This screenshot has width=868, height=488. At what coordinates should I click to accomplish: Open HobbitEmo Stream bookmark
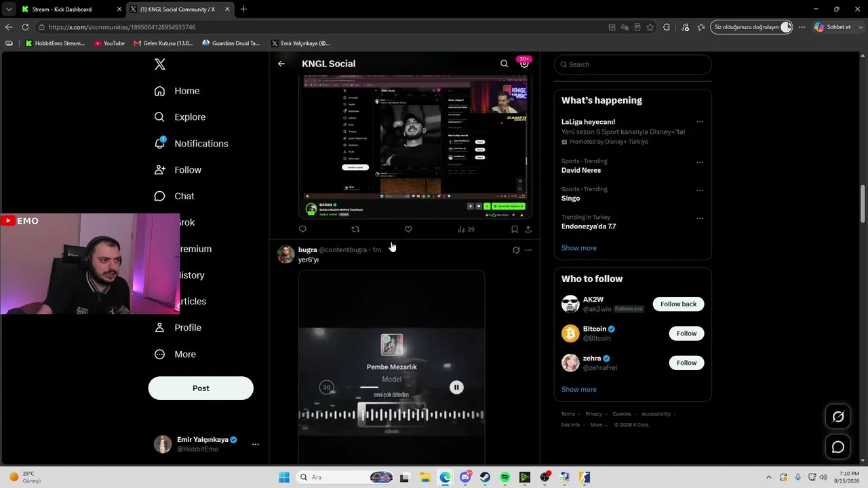55,43
